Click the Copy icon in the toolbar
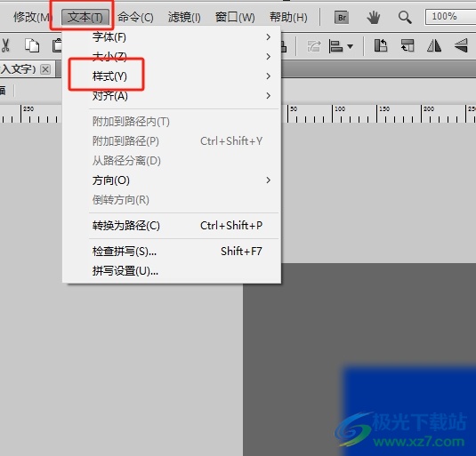 [x=32, y=46]
